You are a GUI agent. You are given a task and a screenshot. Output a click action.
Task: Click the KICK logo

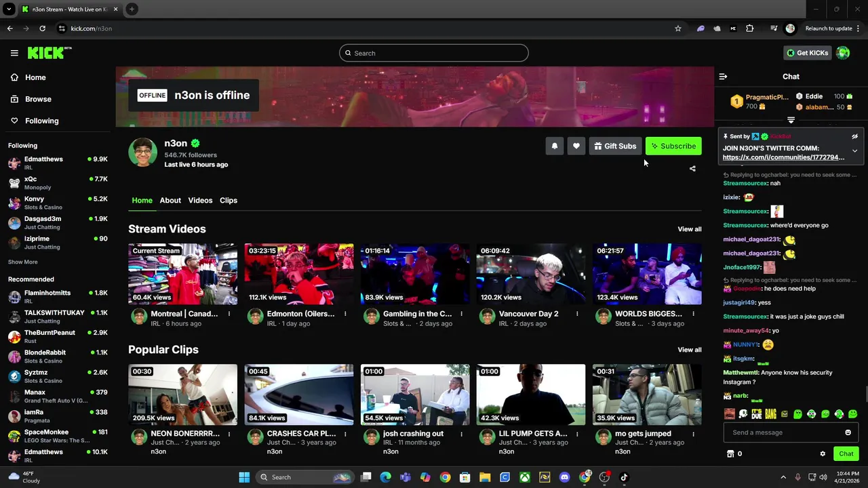point(49,53)
